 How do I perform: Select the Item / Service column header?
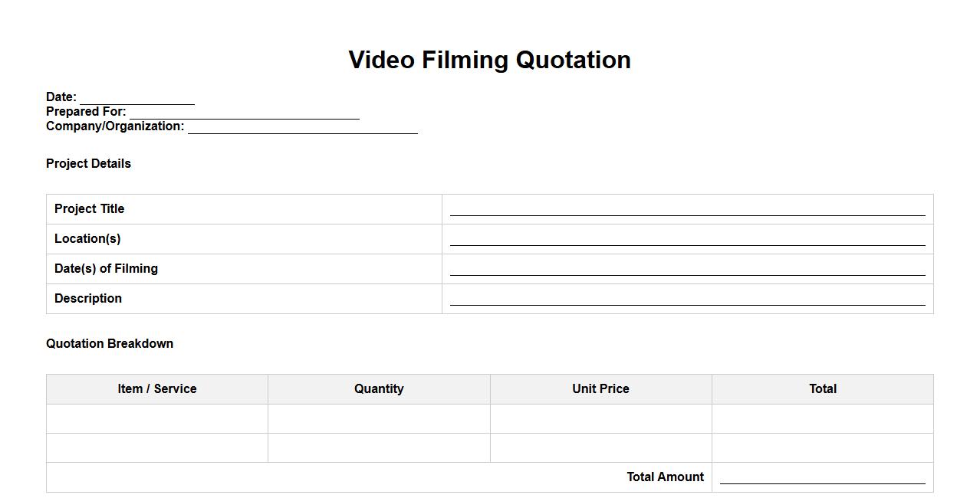click(157, 388)
